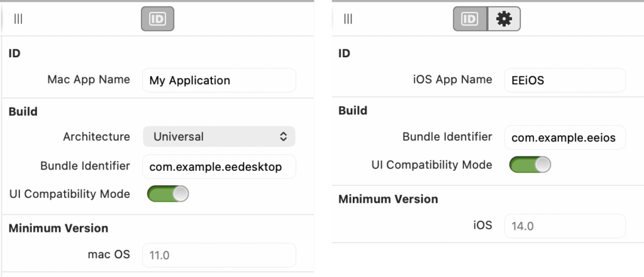Toggle iOS UI Compatibility Mode switch
644x277 pixels.
(x=530, y=165)
